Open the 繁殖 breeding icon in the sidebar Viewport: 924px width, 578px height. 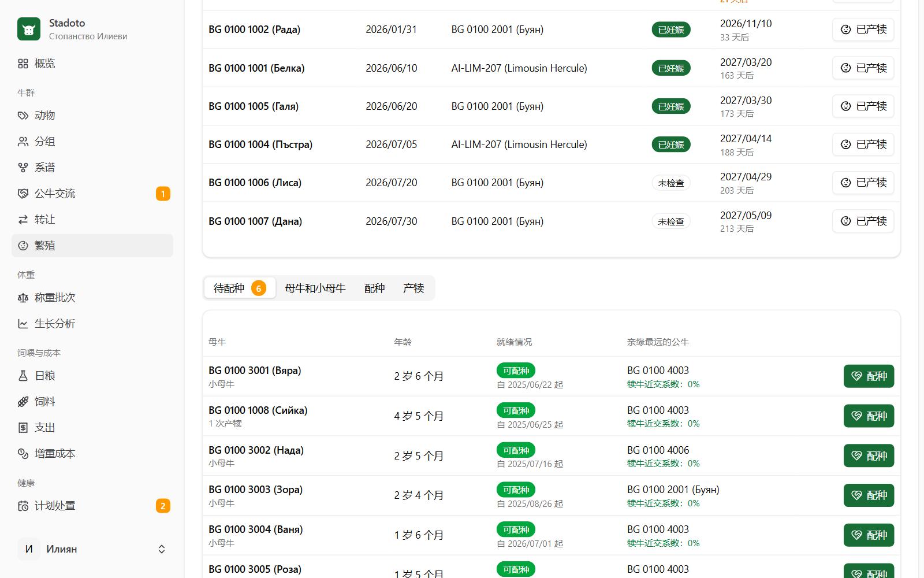point(23,246)
